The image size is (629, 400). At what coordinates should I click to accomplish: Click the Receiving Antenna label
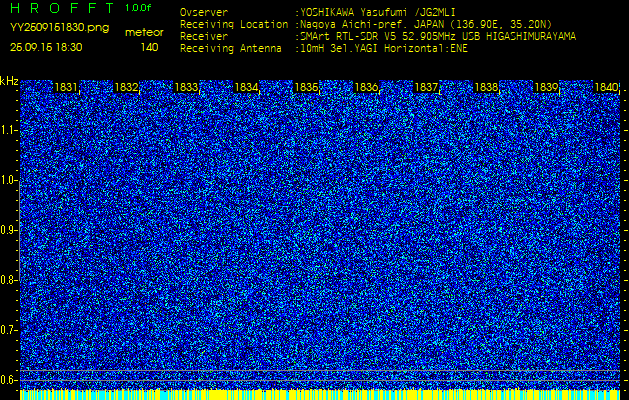click(231, 49)
